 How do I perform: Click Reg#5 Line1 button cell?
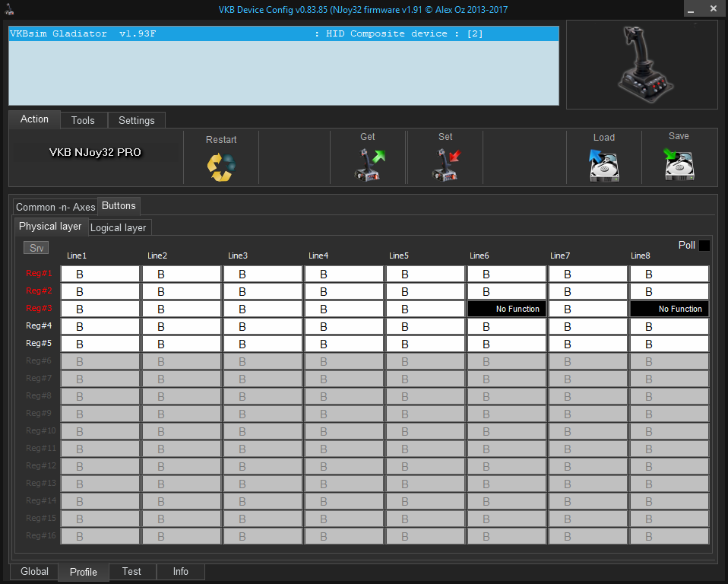coord(100,344)
